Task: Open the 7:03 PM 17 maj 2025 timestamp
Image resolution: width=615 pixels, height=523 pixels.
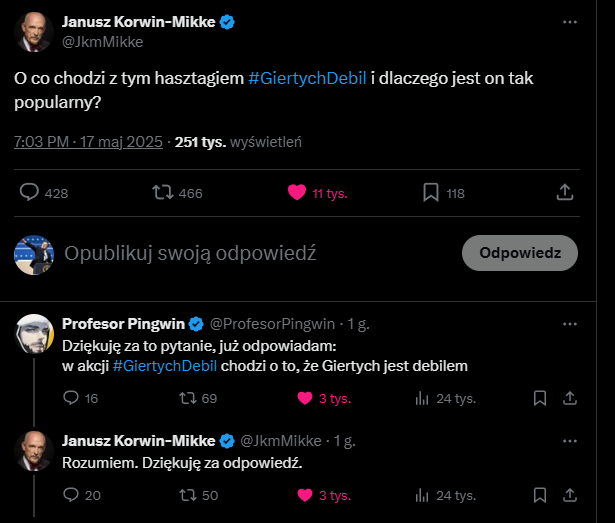Action: click(x=88, y=141)
